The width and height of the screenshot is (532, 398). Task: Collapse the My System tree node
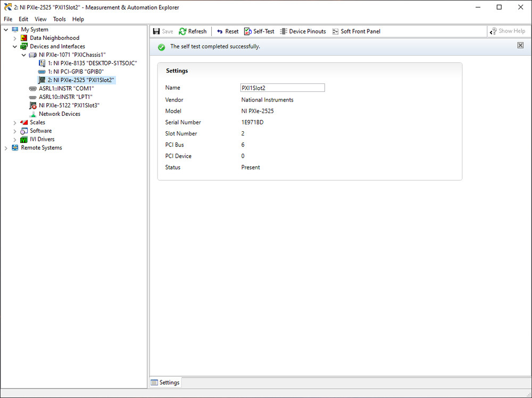[x=6, y=30]
